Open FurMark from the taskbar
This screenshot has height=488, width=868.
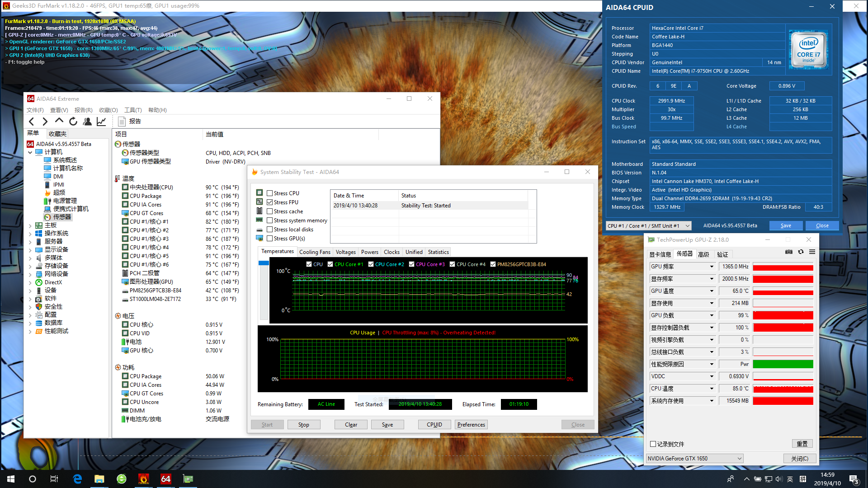click(x=144, y=479)
